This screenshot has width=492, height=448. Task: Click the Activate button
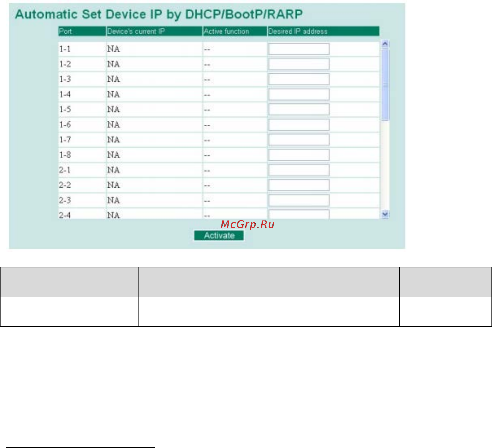[x=219, y=235]
